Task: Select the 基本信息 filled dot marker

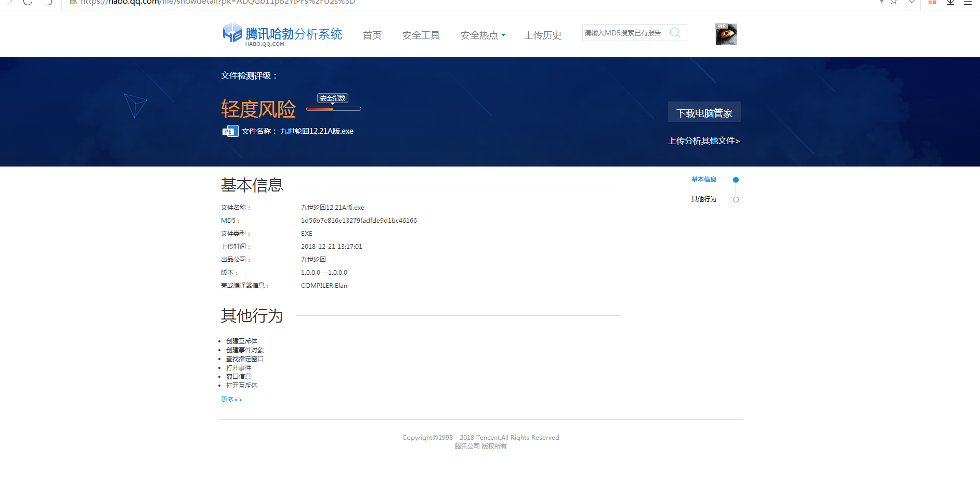Action: [x=736, y=180]
